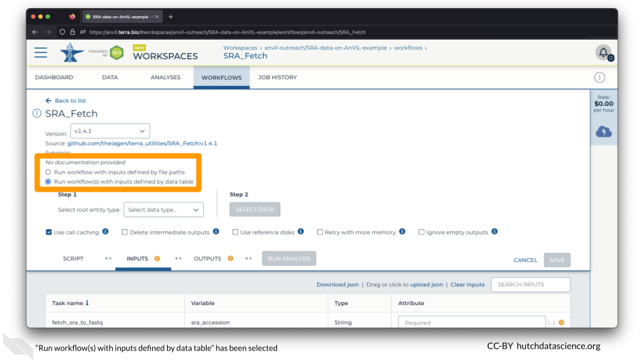Viewport: 644px width, 362px height.
Task: Enable Ignore empty outputs
Action: coord(421,233)
